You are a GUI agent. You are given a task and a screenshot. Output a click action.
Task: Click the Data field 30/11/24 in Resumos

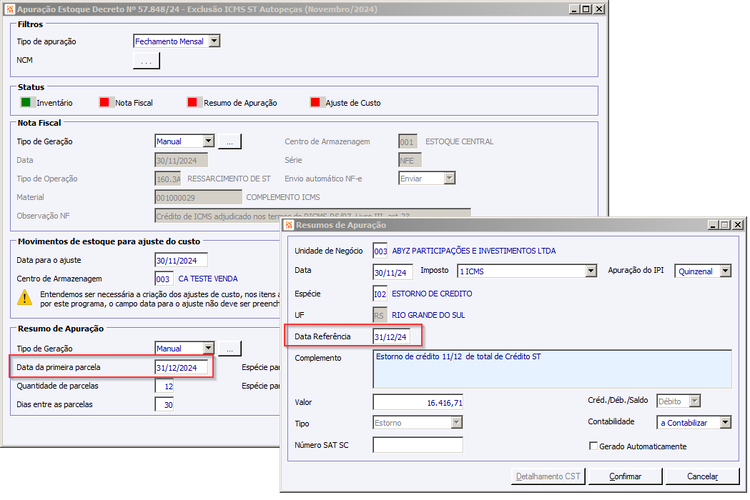[x=393, y=272]
